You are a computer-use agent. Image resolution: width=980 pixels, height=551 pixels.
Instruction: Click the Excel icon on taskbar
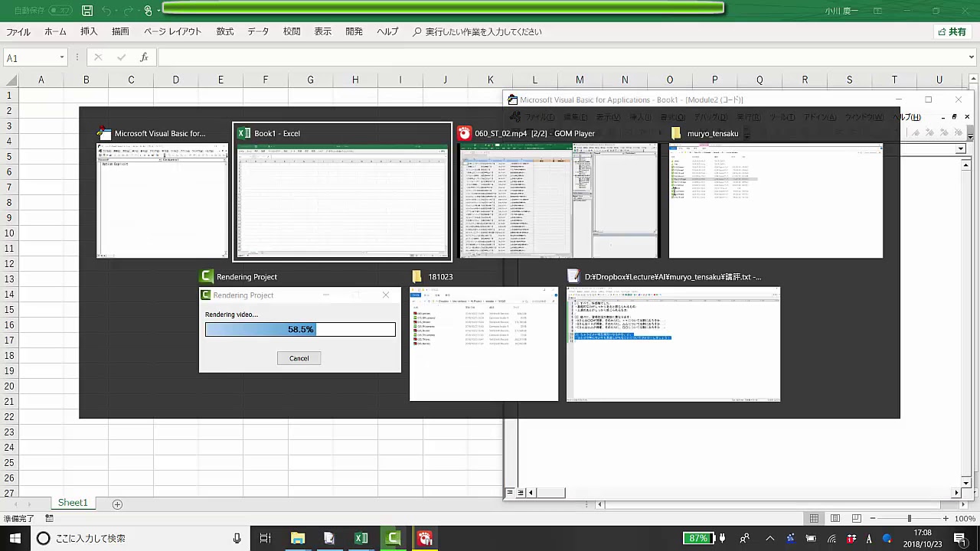pyautogui.click(x=361, y=538)
